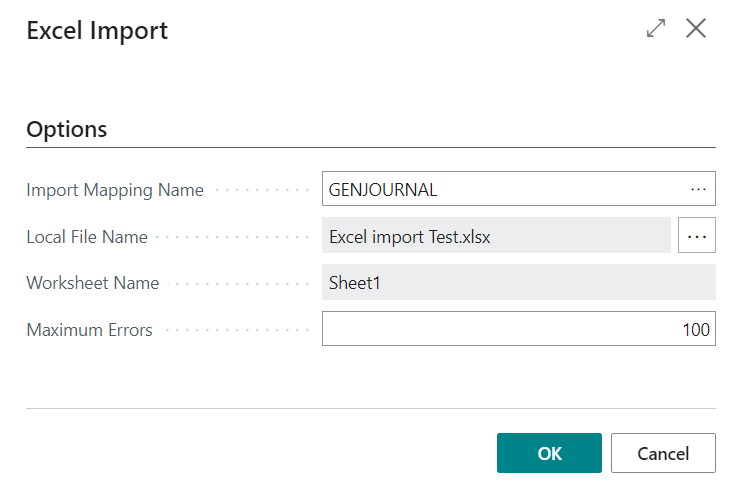Click the Sheet1 text value
This screenshot has width=744, height=496.
pyautogui.click(x=354, y=283)
